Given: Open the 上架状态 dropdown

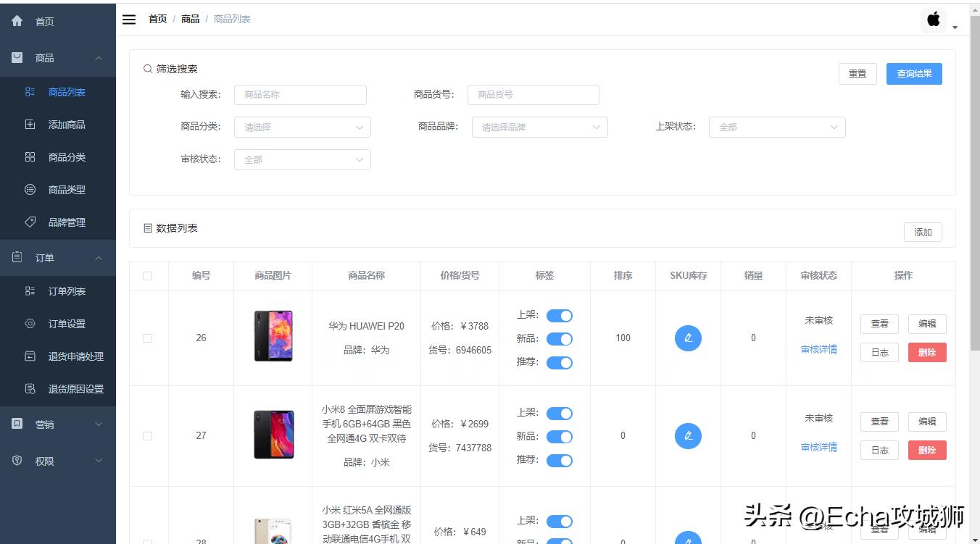Looking at the screenshot, I should click(776, 127).
